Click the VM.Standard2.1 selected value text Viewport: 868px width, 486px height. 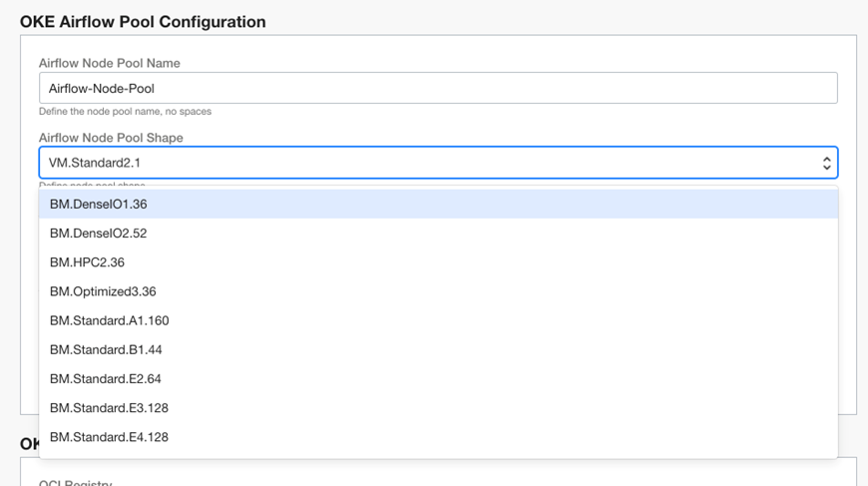coord(102,163)
